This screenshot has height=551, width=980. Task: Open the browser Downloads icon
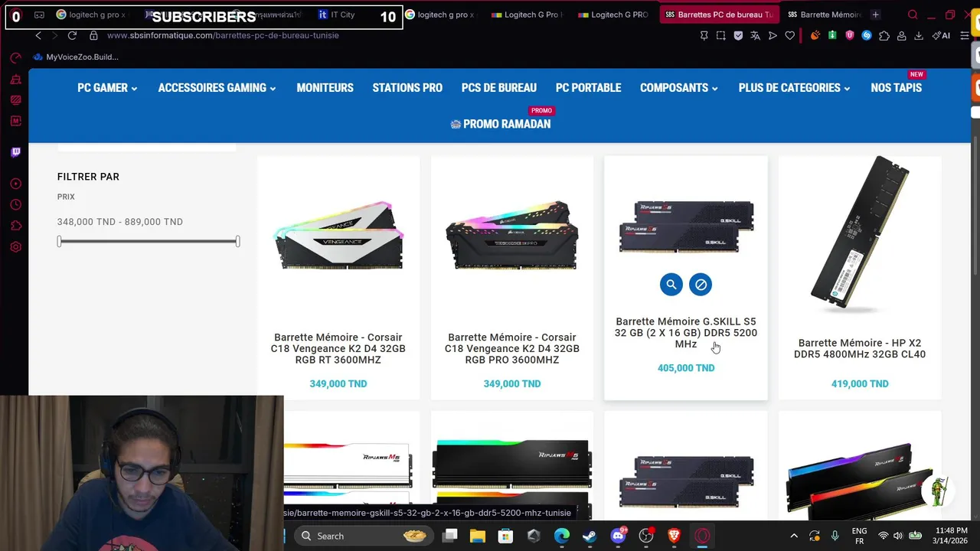tap(918, 35)
